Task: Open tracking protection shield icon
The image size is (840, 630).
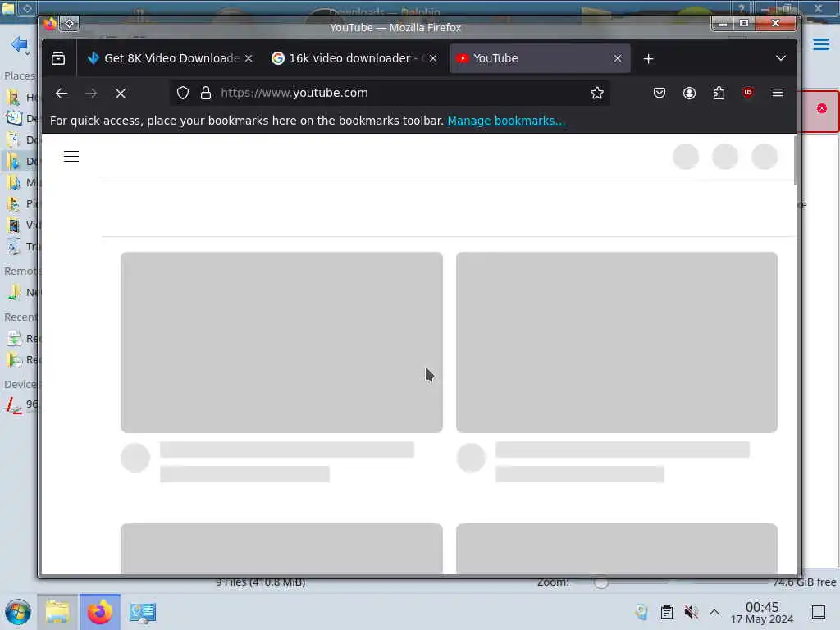Action: click(183, 94)
